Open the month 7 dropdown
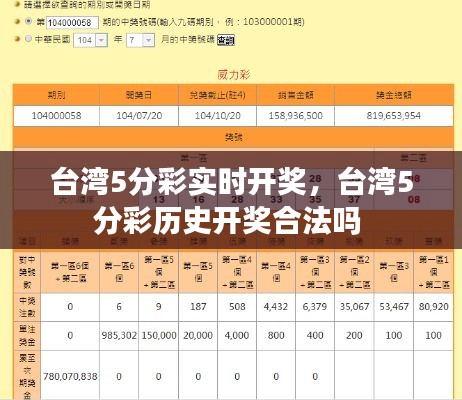This screenshot has width=462, height=400. pyautogui.click(x=140, y=40)
